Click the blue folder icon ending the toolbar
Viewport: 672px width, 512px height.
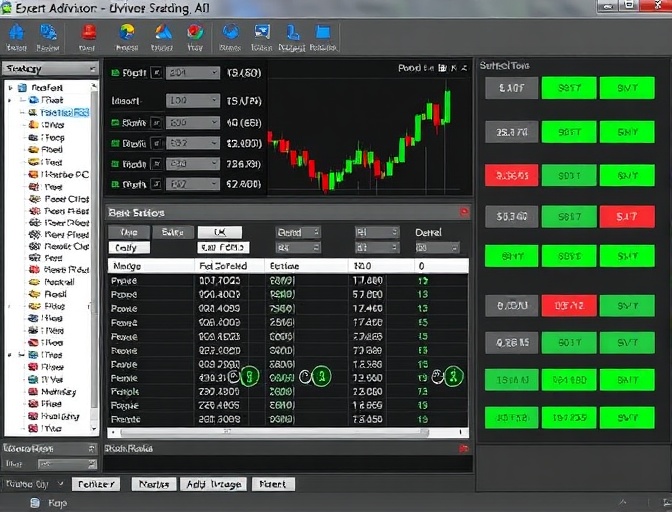[x=323, y=34]
